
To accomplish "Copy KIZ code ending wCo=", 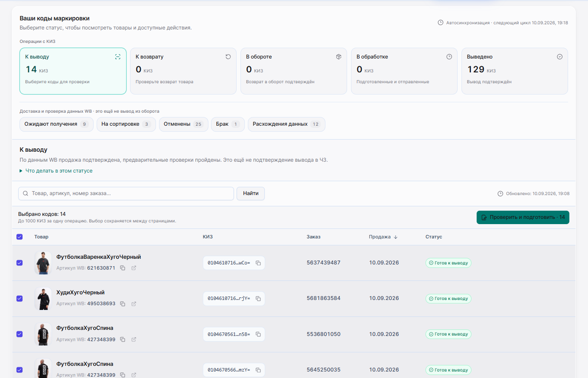I will tap(258, 263).
